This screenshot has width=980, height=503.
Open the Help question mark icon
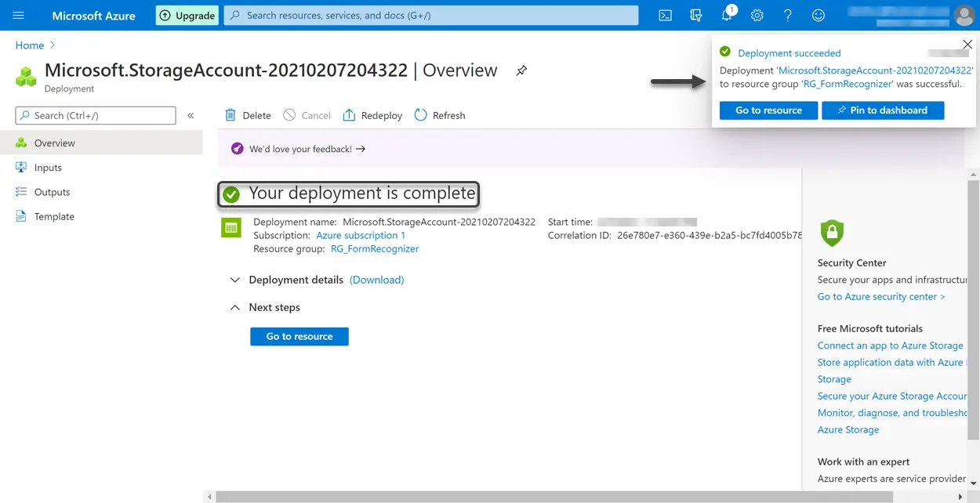pos(788,16)
